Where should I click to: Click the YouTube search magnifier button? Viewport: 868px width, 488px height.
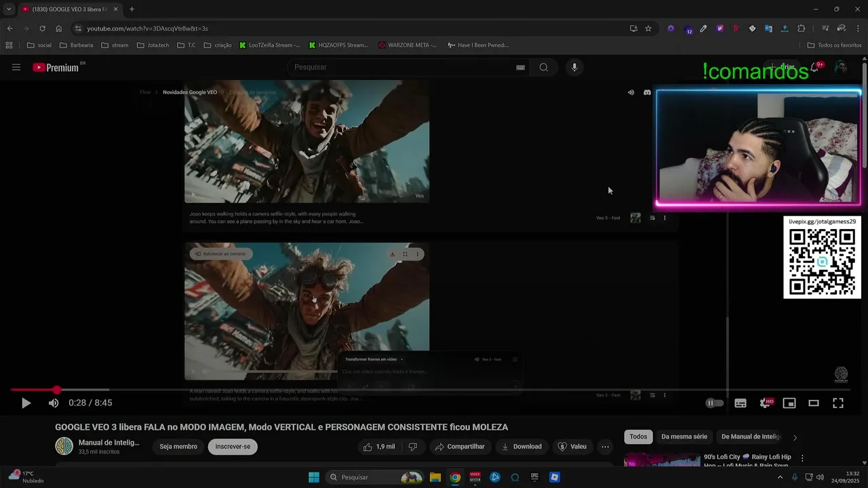click(544, 67)
